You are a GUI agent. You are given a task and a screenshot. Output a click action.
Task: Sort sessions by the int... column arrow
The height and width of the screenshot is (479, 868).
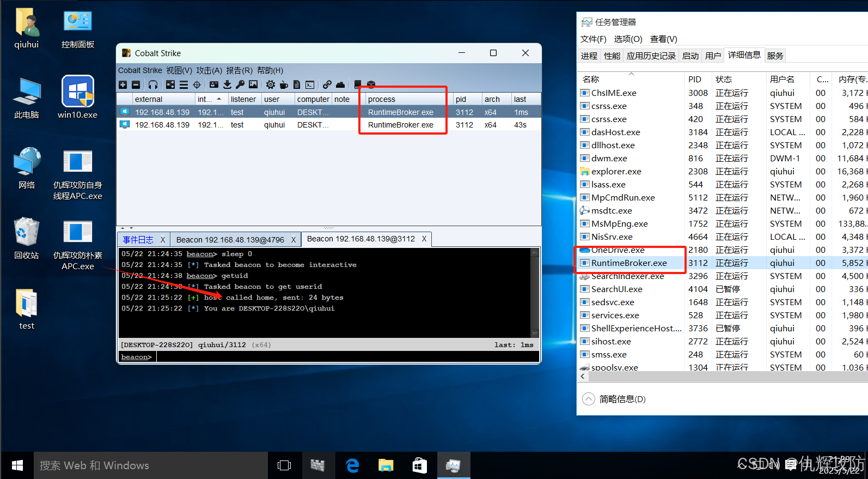click(219, 99)
